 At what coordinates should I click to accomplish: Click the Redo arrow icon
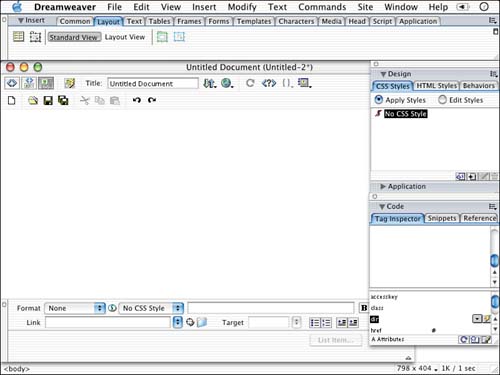click(152, 100)
